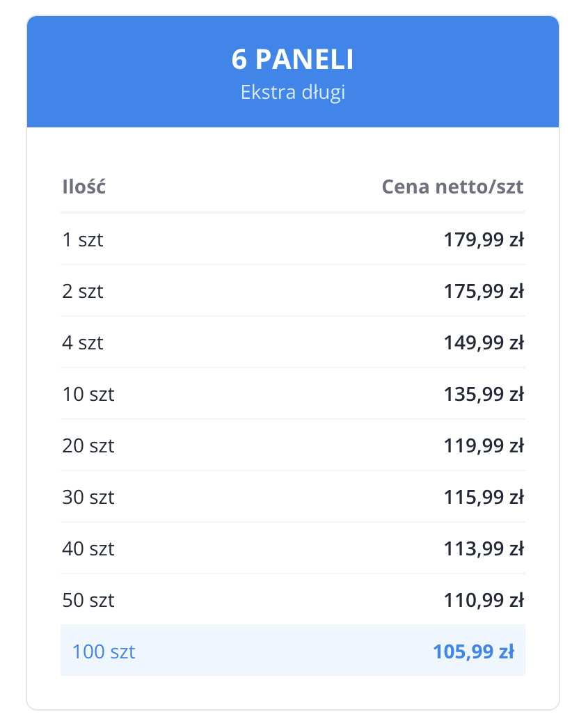
Task: Click the 179,99 zł price
Action: pyautogui.click(x=483, y=240)
